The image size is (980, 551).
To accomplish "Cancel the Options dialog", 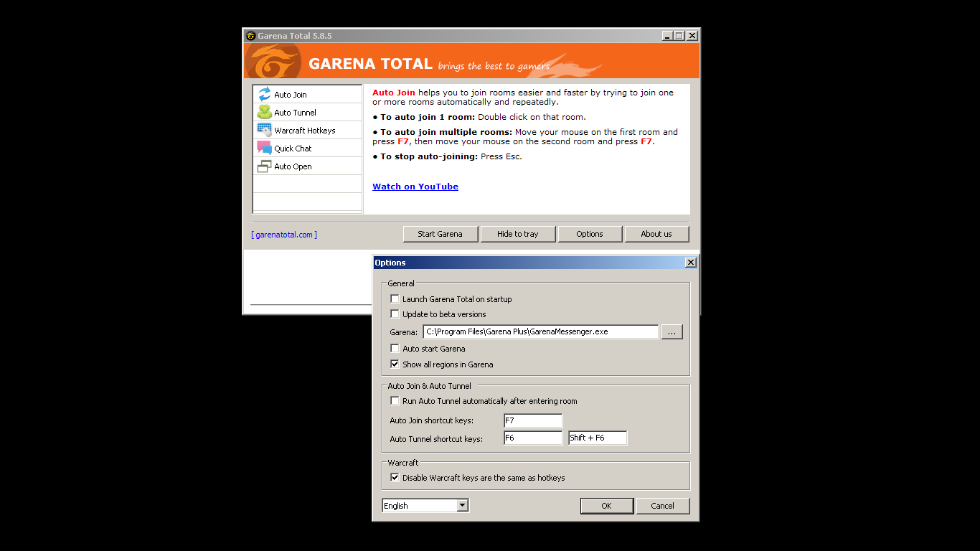I will coord(662,506).
